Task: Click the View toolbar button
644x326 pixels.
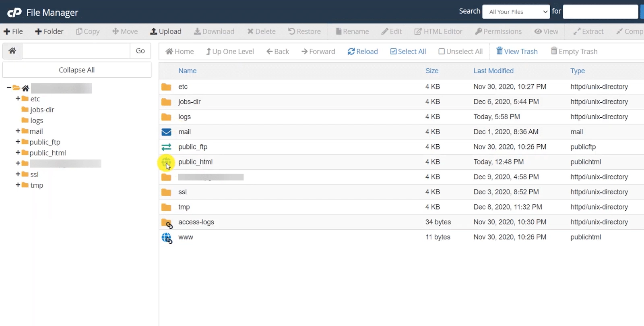Action: pyautogui.click(x=546, y=31)
